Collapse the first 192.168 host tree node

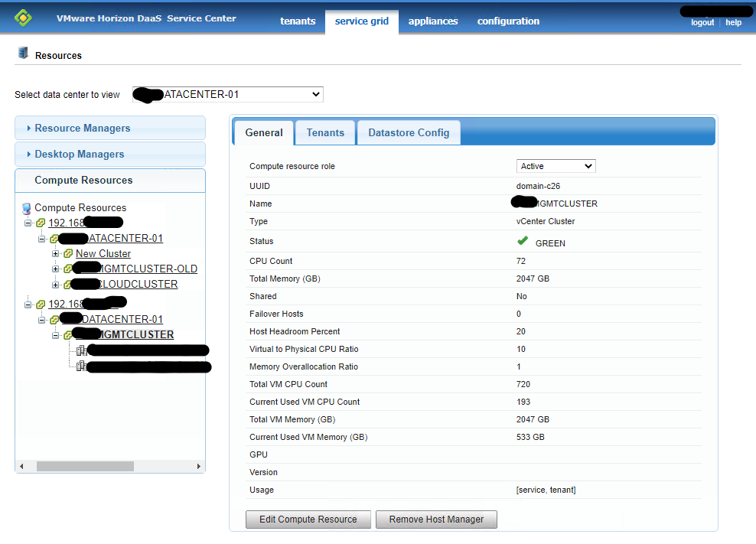28,223
